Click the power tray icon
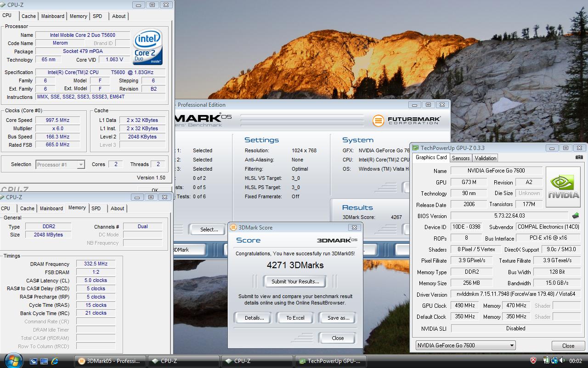 point(546,361)
